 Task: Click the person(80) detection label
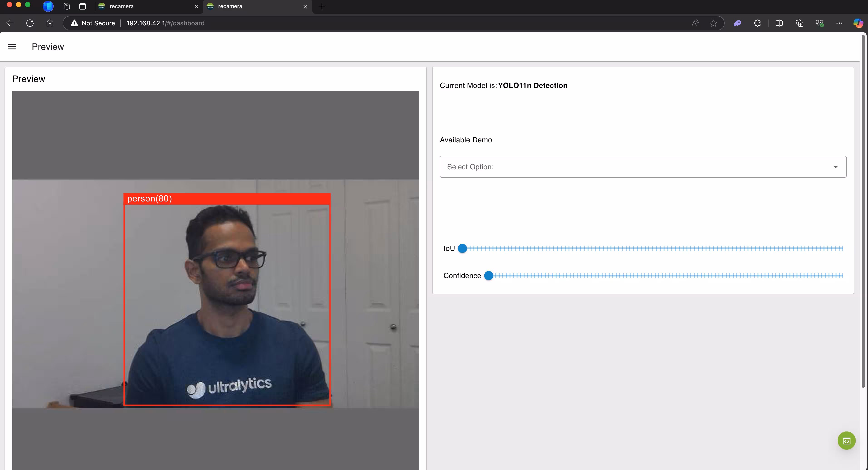(x=150, y=199)
